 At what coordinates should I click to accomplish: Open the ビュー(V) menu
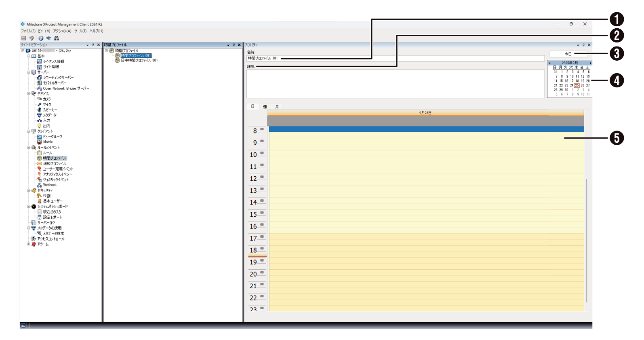44,31
